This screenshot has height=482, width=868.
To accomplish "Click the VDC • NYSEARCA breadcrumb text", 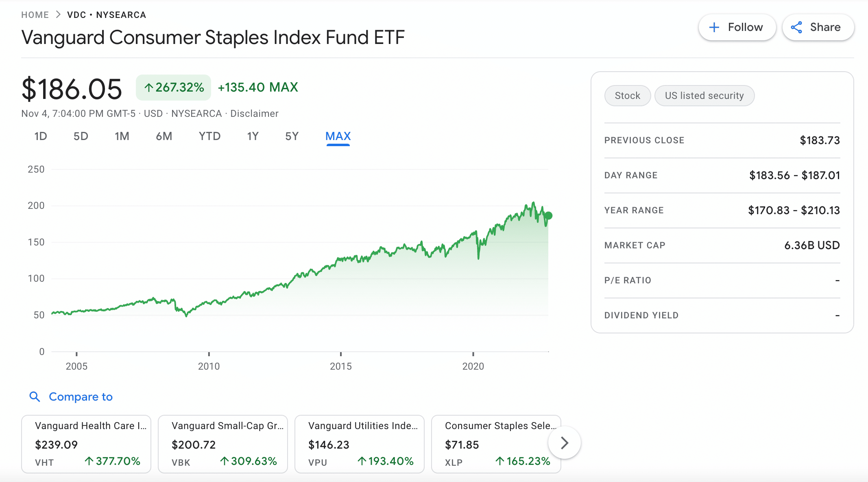I will click(107, 15).
